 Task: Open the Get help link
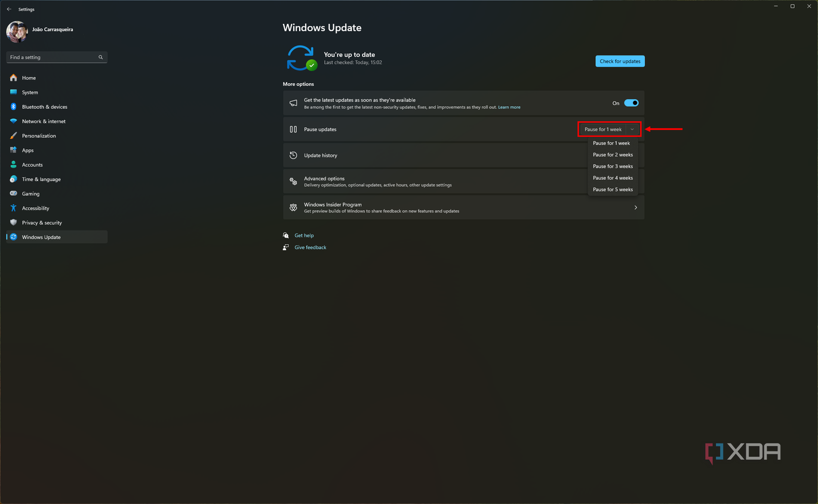[304, 235]
